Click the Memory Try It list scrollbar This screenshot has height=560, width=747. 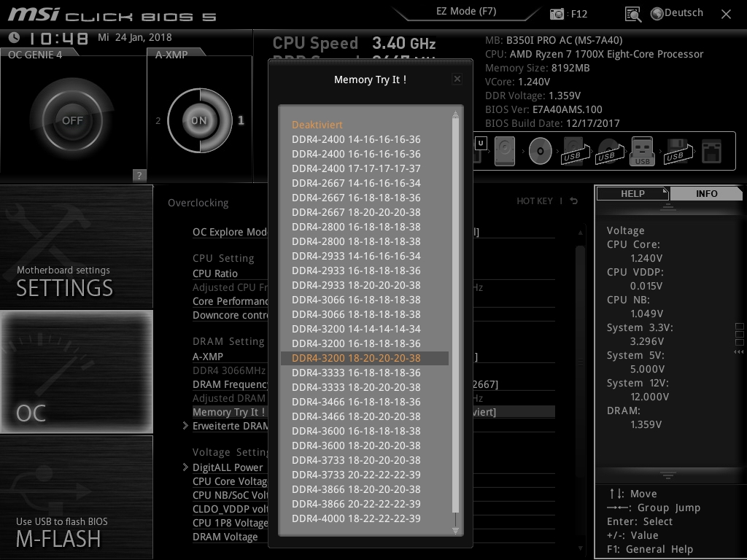point(455,316)
